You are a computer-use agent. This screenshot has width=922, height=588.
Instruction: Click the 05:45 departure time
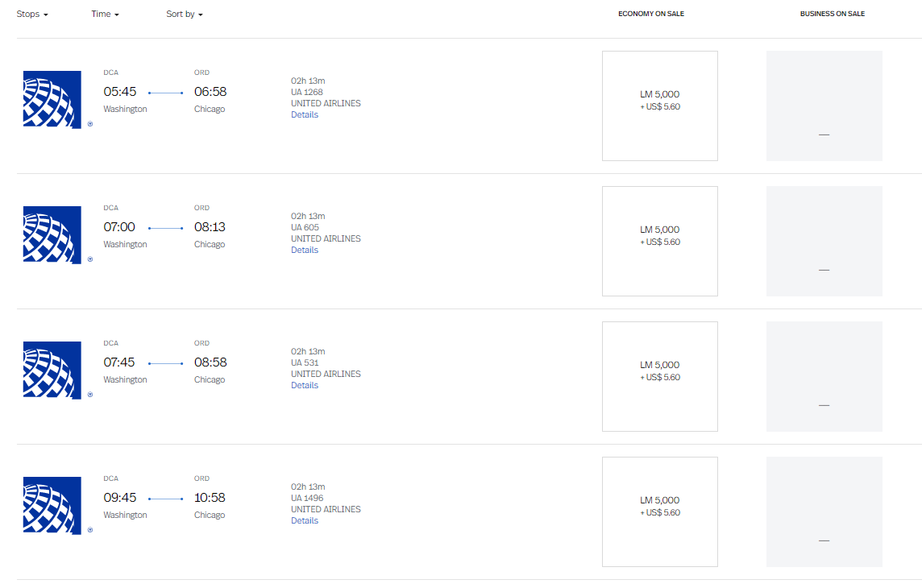tap(120, 92)
